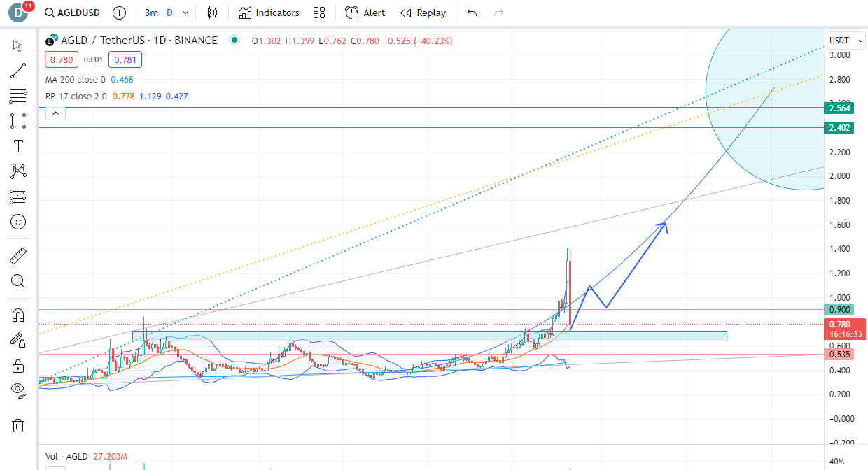Open the USDT currency dropdown
Image resolution: width=868 pixels, height=470 pixels.
click(x=845, y=41)
